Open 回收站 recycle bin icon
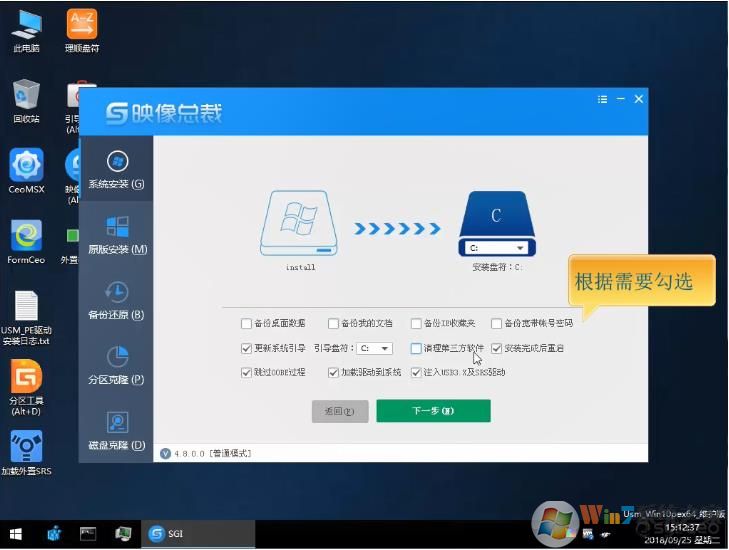This screenshot has width=729, height=550. pos(26,101)
